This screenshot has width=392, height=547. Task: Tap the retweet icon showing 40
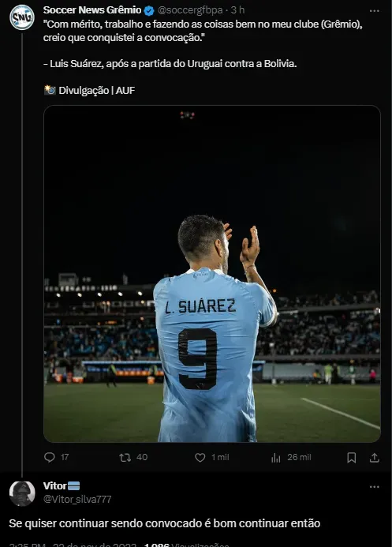coord(125,457)
